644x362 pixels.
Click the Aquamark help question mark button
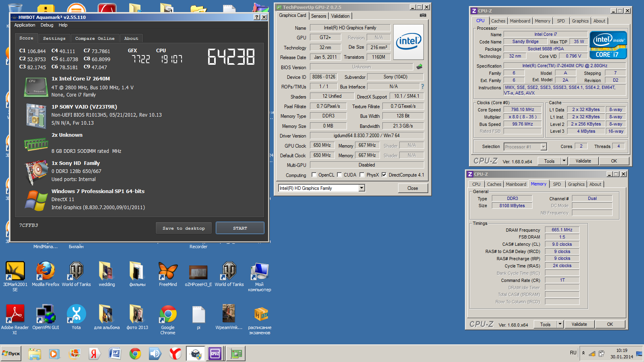257,17
